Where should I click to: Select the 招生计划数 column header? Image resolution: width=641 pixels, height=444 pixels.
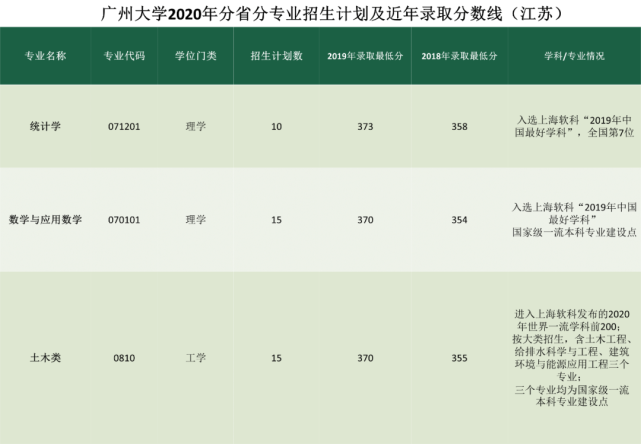pyautogui.click(x=276, y=56)
